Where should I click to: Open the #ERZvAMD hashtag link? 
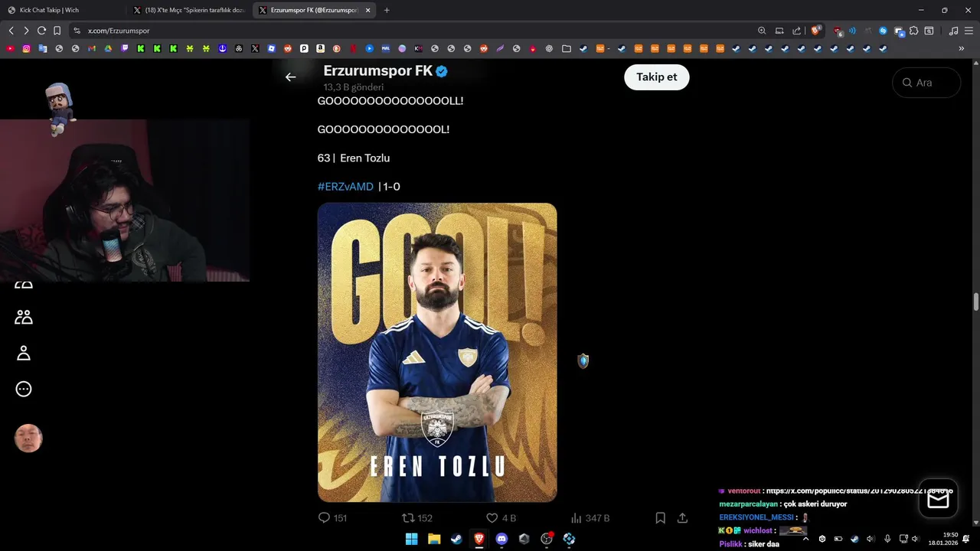click(x=345, y=187)
